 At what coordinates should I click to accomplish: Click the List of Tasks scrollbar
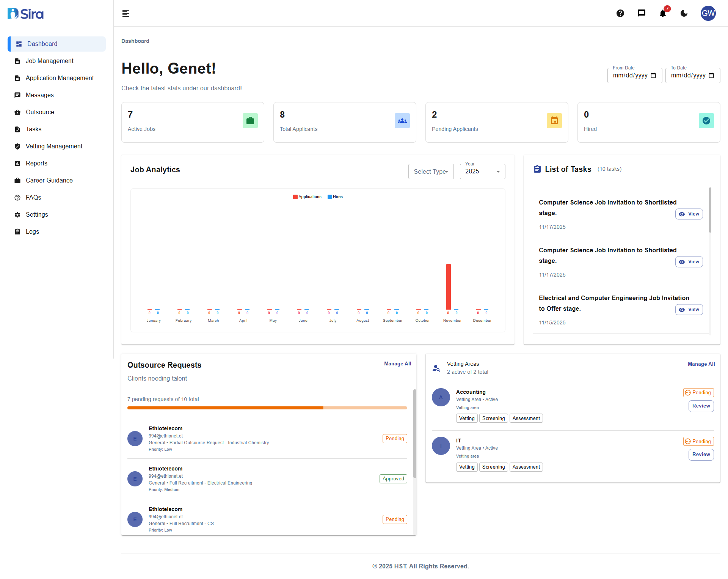point(710,210)
